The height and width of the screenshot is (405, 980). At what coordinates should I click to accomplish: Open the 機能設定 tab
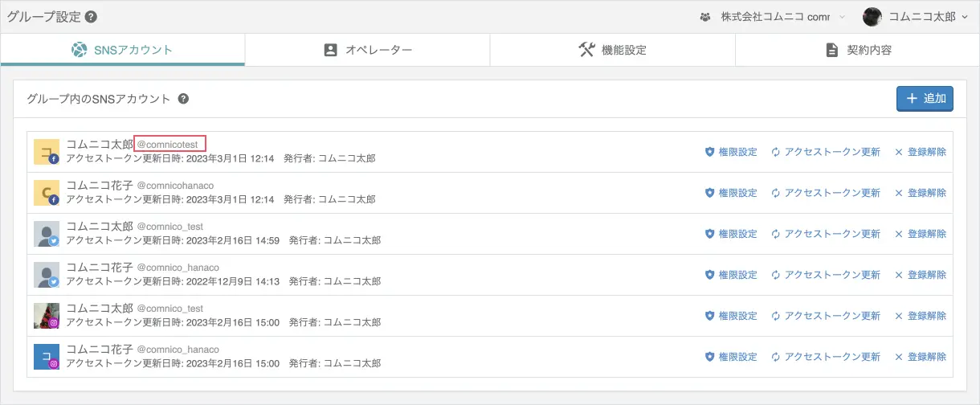(x=612, y=50)
